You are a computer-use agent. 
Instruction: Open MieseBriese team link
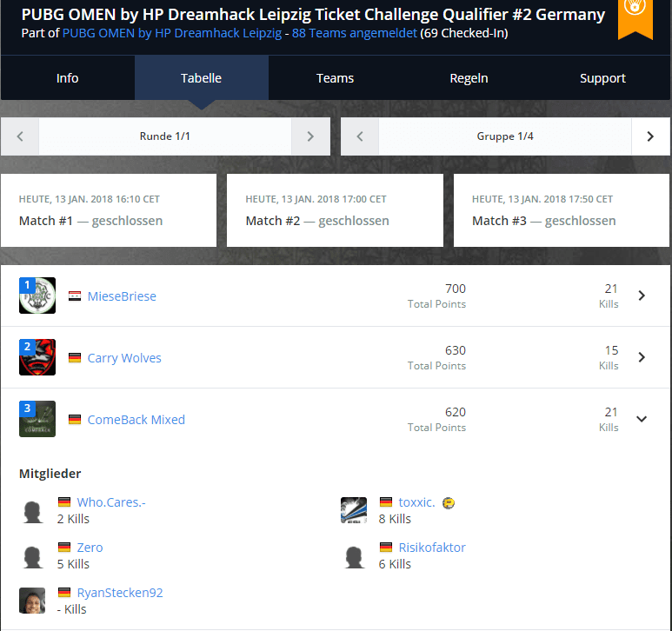[122, 296]
